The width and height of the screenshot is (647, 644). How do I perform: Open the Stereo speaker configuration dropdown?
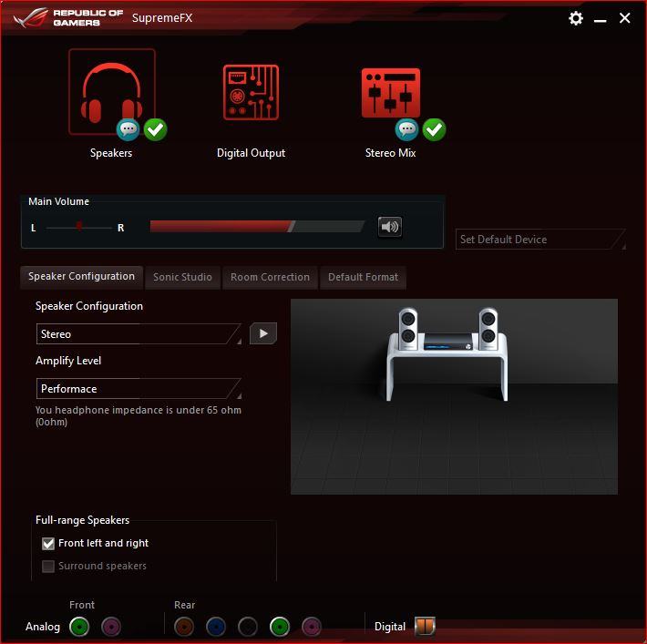[139, 333]
